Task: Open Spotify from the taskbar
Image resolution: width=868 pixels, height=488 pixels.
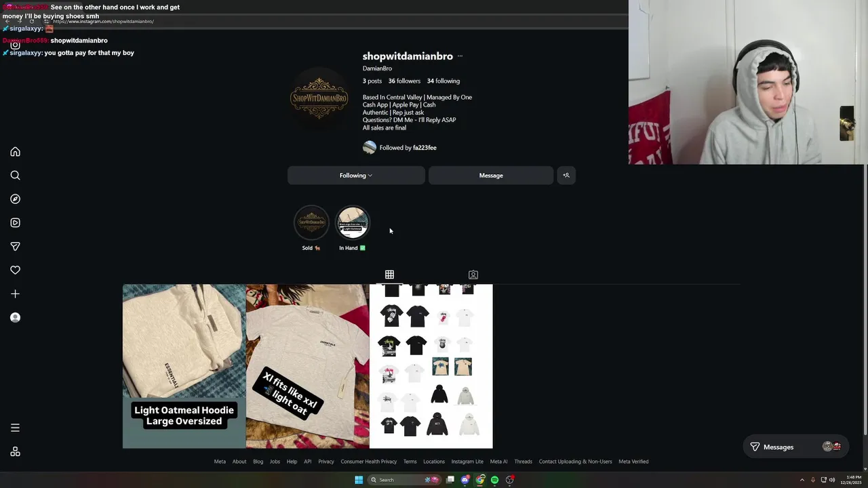Action: (x=495, y=480)
